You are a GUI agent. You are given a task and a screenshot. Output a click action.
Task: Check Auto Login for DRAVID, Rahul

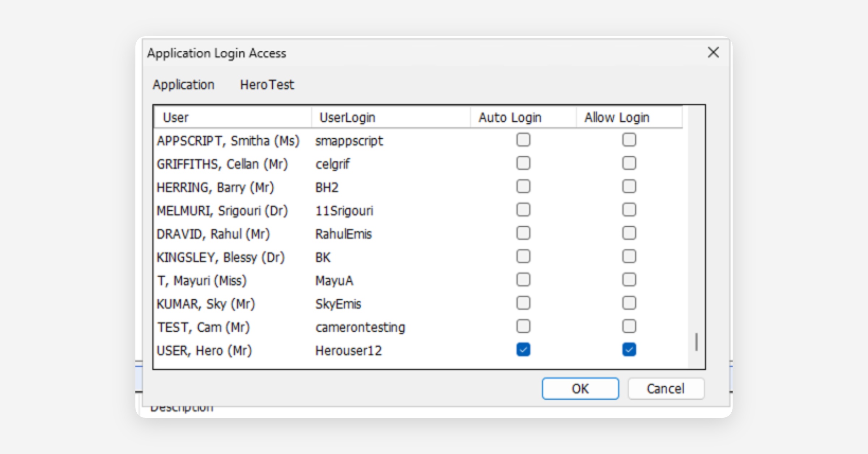click(x=523, y=233)
